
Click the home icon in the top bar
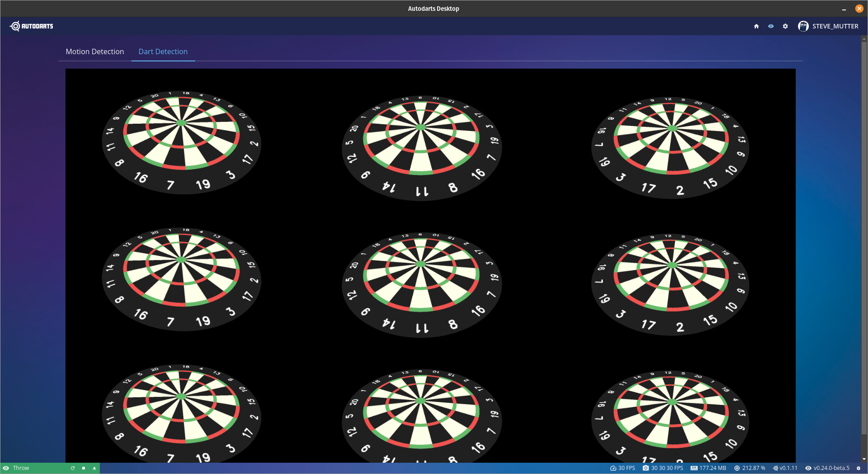pos(756,26)
